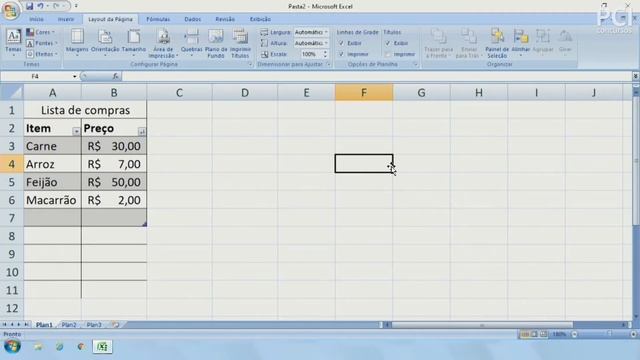This screenshot has height=360, width=640.
Task: Click the select all corner box
Action: coord(11,93)
